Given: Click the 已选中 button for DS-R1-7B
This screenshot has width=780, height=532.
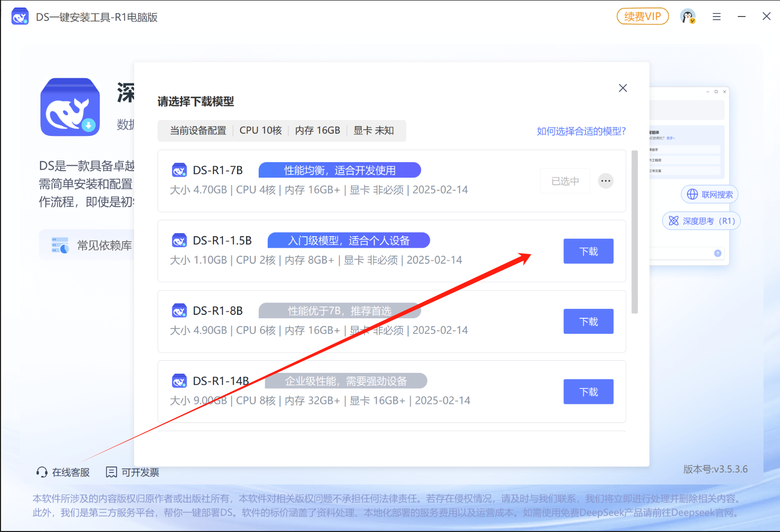Looking at the screenshot, I should [565, 181].
